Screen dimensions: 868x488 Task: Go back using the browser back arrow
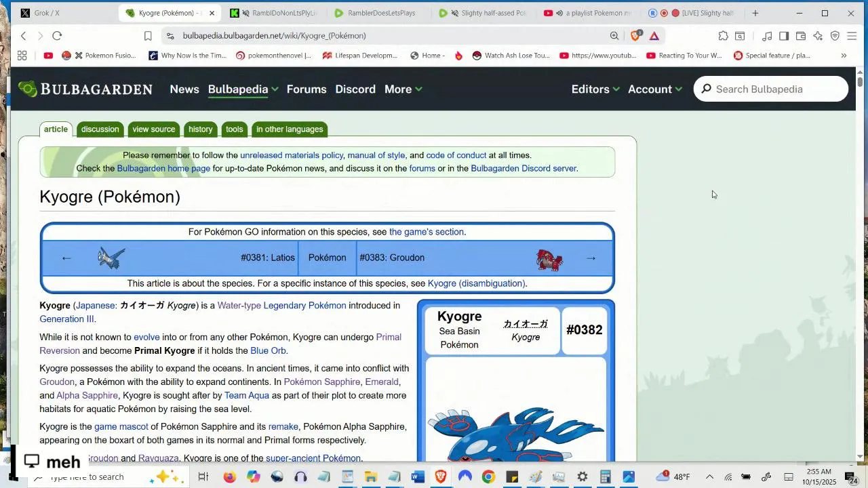point(24,36)
